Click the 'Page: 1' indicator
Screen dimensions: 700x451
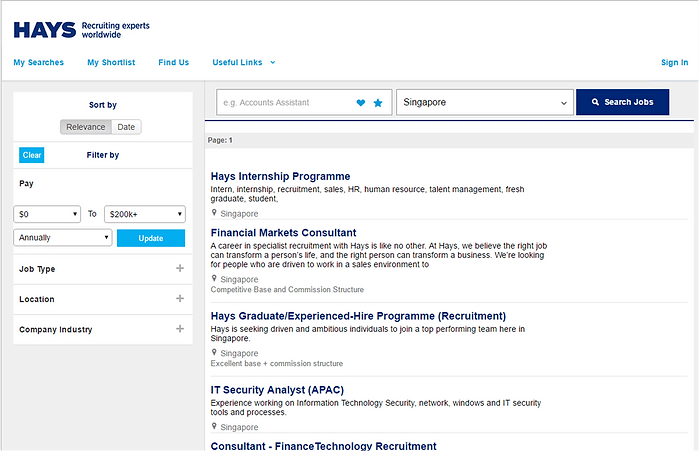pyautogui.click(x=220, y=140)
